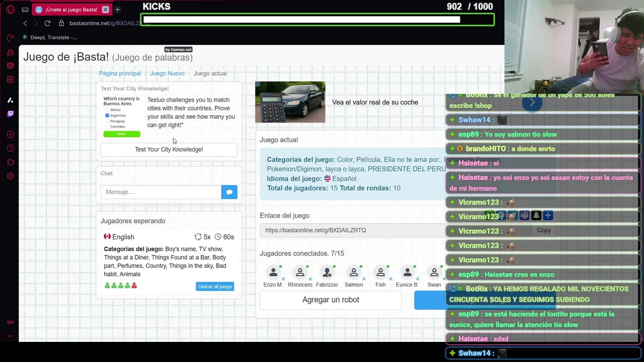Click the AdChoices icon on car ad
Viewport: 644px width, 362px height.
(258, 84)
